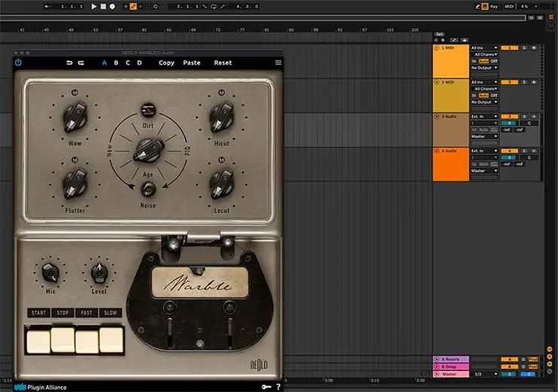The image size is (558, 392).
Task: Click the Age knob in center
Action: pyautogui.click(x=149, y=151)
